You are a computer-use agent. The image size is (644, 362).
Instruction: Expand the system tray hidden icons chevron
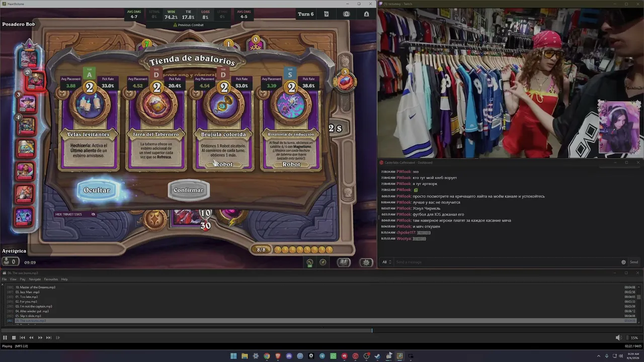click(x=599, y=356)
